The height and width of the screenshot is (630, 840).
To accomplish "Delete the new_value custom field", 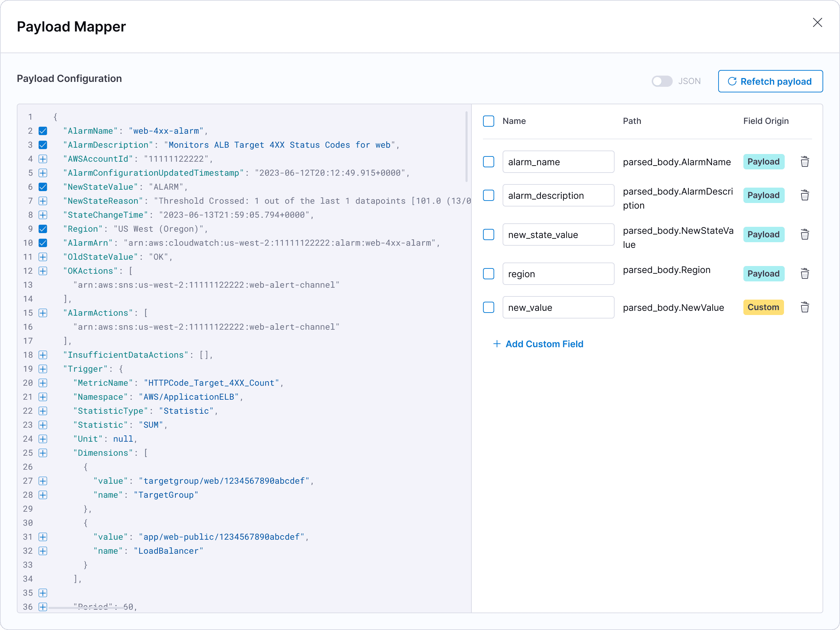I will (804, 307).
